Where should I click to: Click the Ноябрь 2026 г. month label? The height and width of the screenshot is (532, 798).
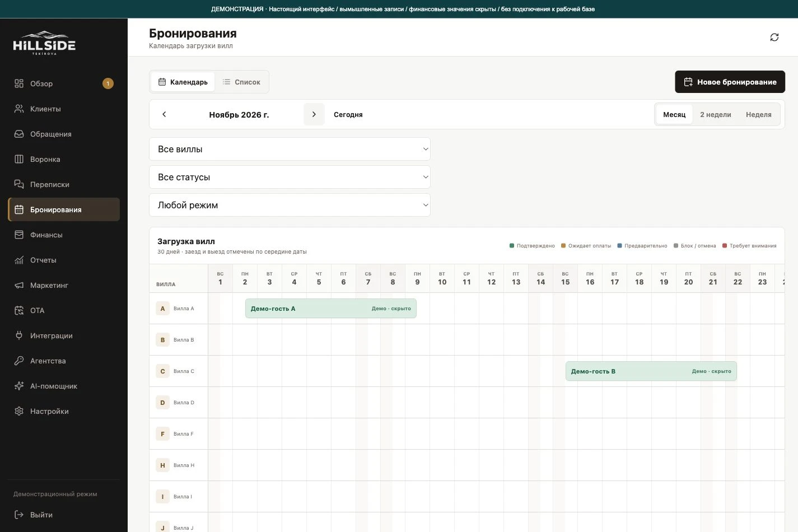239,115
